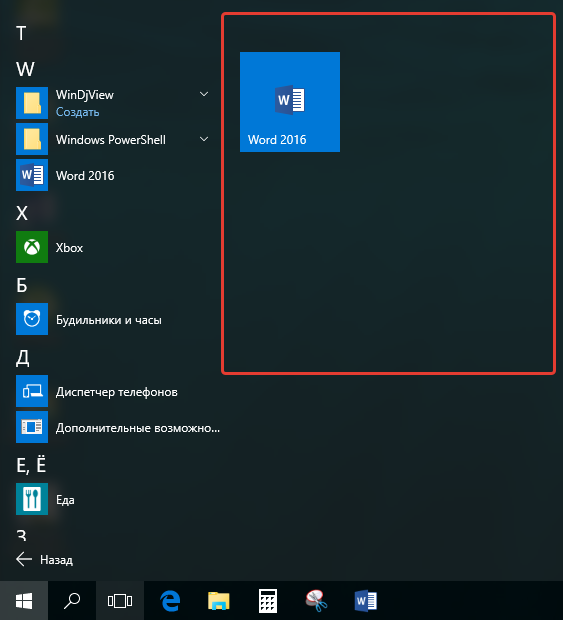
Task: Click the Windows Start button
Action: point(24,601)
